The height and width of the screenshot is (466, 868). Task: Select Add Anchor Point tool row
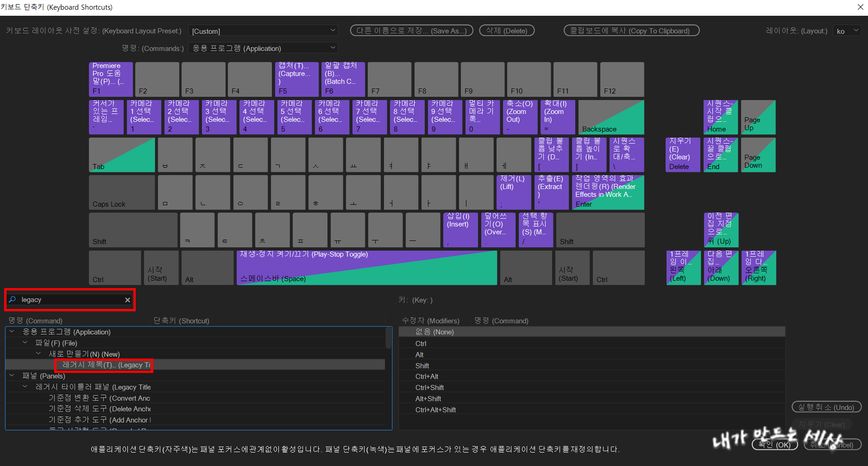(195, 420)
